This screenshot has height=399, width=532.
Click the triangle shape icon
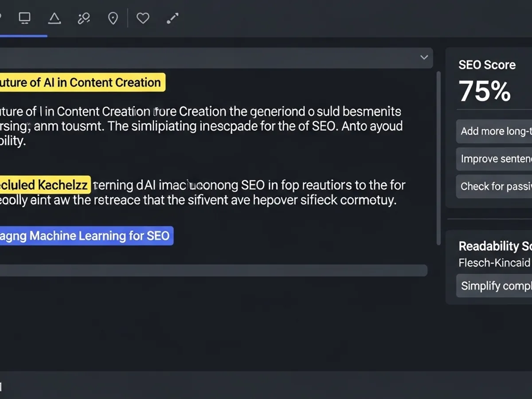(x=54, y=18)
